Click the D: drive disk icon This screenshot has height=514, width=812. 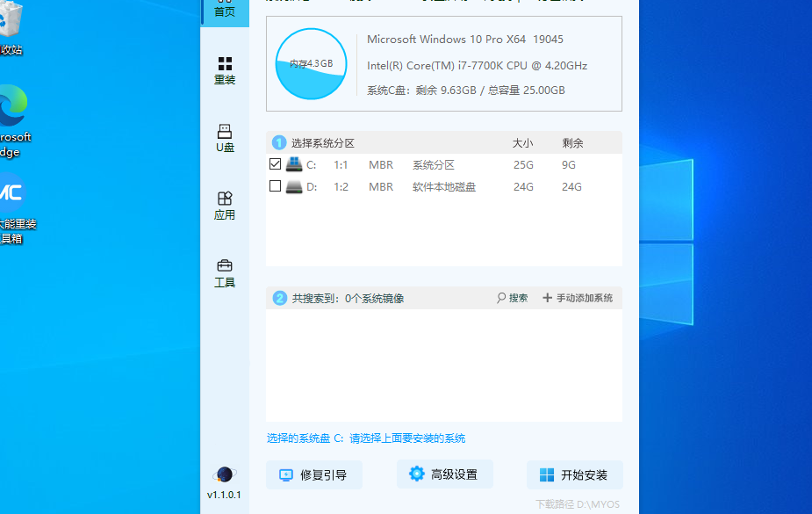[x=294, y=186]
